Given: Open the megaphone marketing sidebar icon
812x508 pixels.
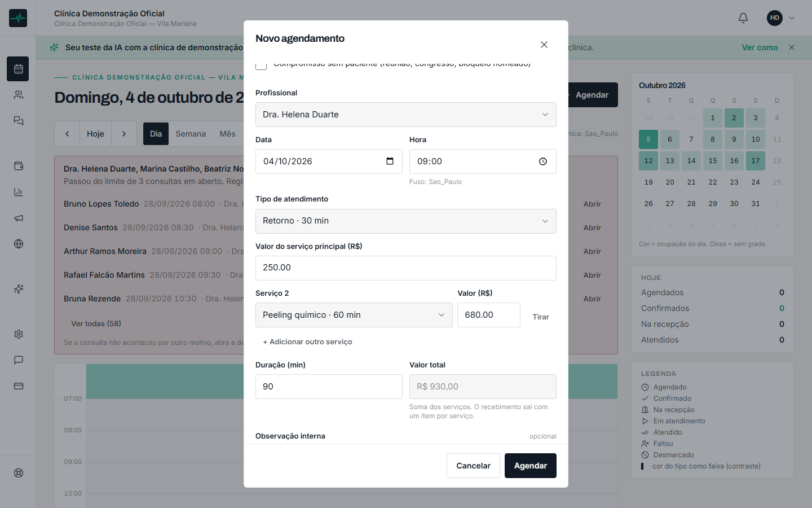Looking at the screenshot, I should pos(19,218).
